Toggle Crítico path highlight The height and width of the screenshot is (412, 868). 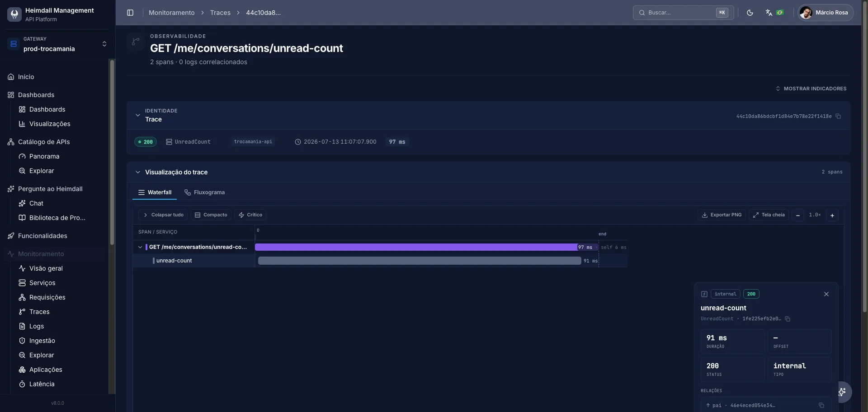pos(250,215)
